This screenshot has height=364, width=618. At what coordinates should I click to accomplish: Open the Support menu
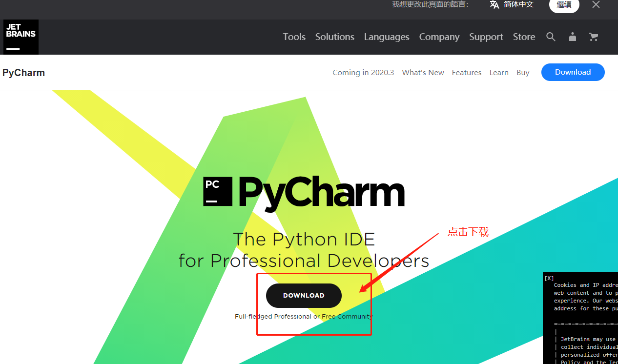486,37
